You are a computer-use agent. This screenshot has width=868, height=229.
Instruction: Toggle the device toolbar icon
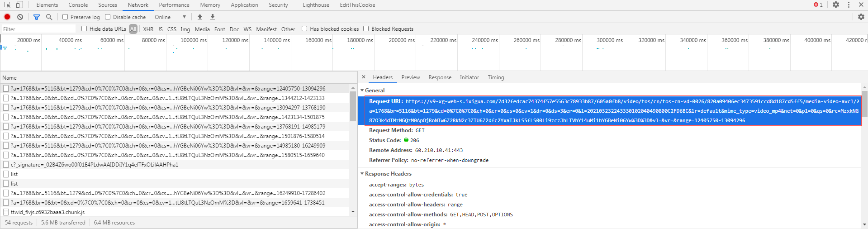tap(19, 5)
